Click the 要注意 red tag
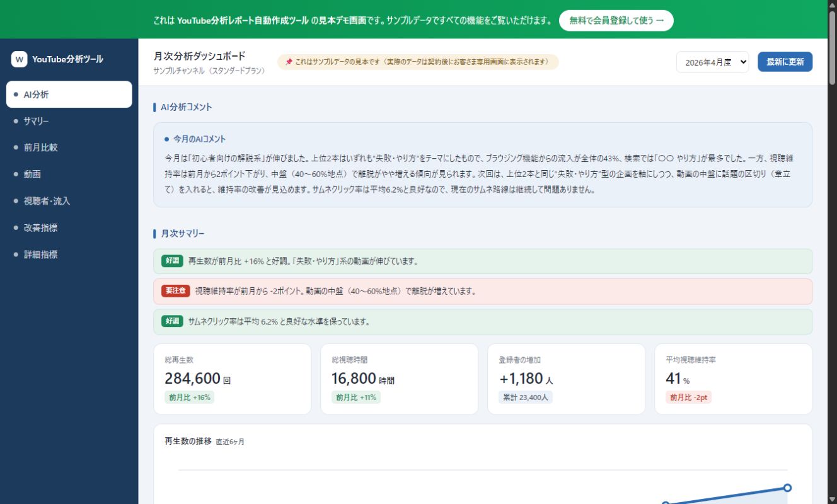This screenshot has width=837, height=504. tap(176, 291)
